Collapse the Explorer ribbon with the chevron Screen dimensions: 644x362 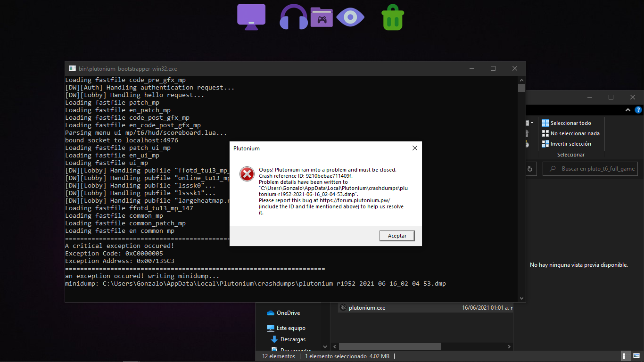coord(628,110)
